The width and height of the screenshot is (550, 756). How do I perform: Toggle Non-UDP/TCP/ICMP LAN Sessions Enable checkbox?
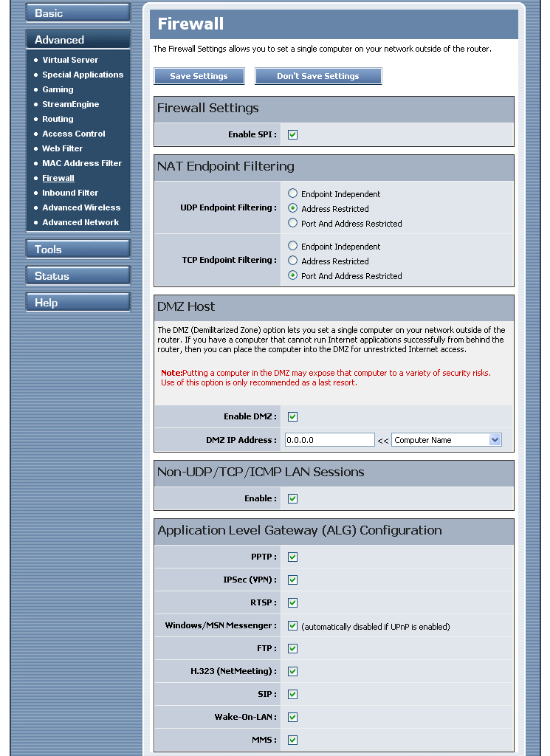coord(292,498)
